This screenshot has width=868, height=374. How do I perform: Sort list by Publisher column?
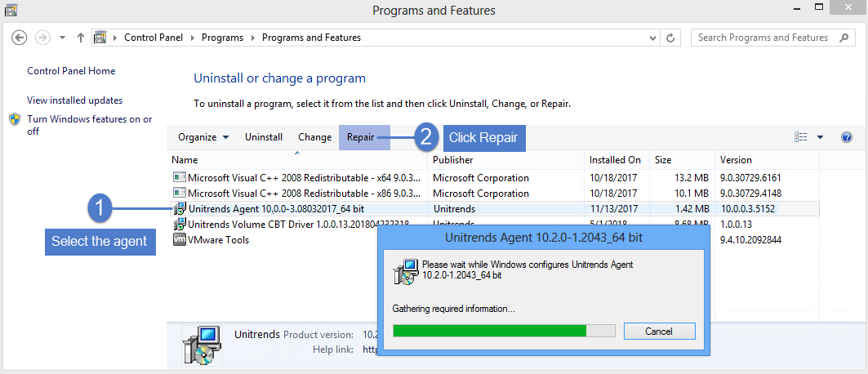[505, 160]
